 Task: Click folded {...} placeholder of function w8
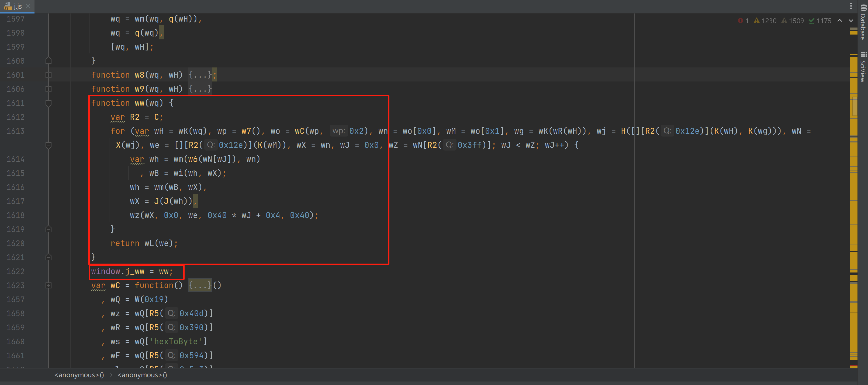[x=200, y=75]
